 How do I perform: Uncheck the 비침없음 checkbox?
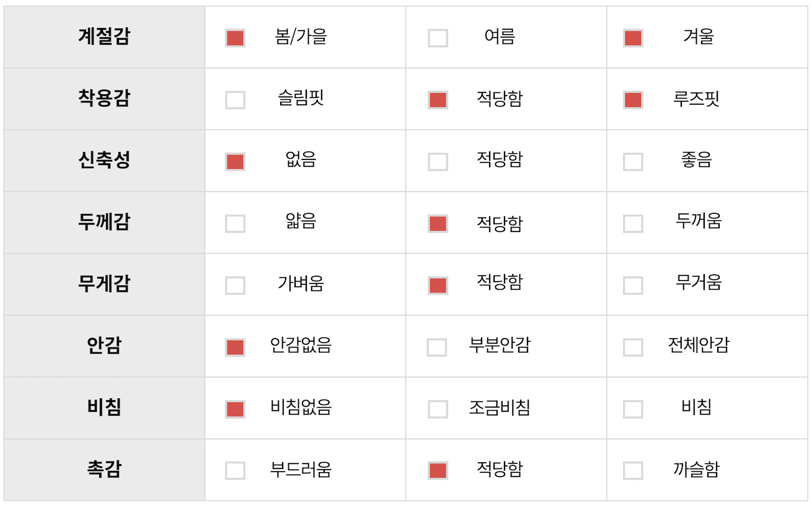tap(235, 409)
